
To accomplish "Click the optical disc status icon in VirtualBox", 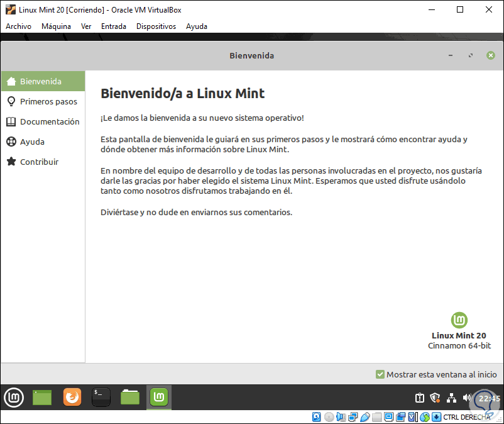I will [x=329, y=417].
